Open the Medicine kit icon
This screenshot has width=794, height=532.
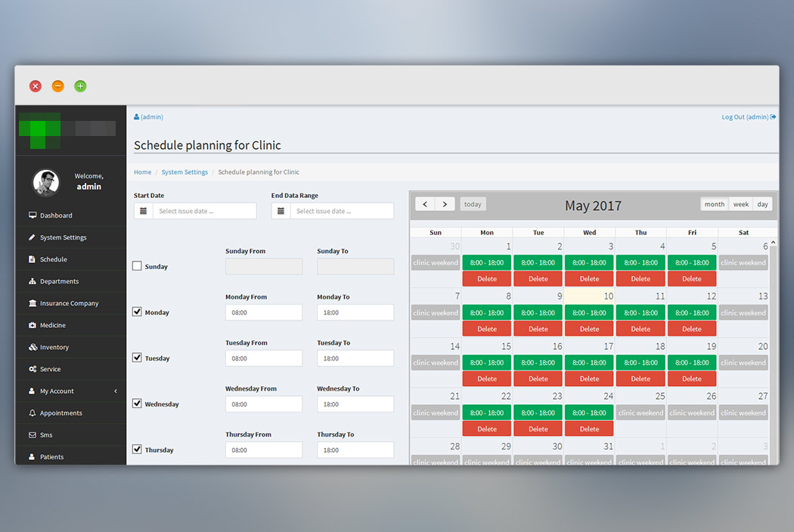[33, 325]
